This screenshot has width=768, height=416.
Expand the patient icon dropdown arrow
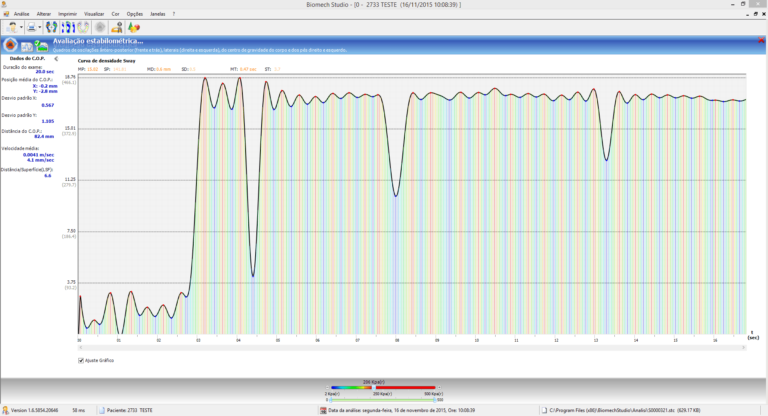[21, 27]
